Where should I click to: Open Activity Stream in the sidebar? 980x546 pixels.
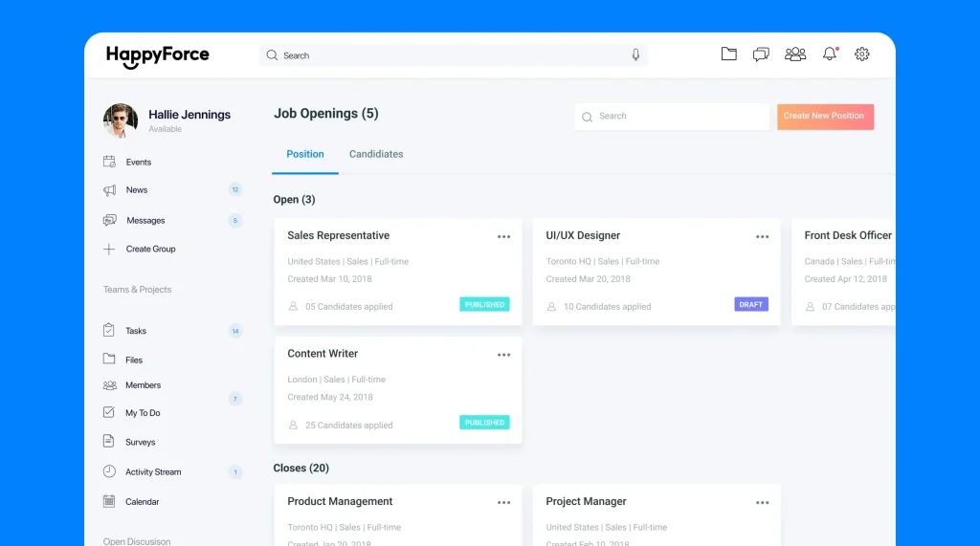[x=152, y=472]
